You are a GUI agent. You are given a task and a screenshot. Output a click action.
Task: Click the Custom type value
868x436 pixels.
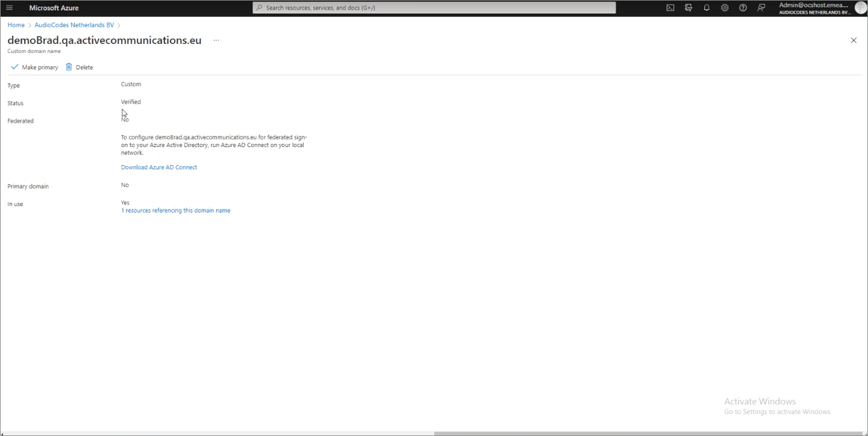[x=131, y=84]
